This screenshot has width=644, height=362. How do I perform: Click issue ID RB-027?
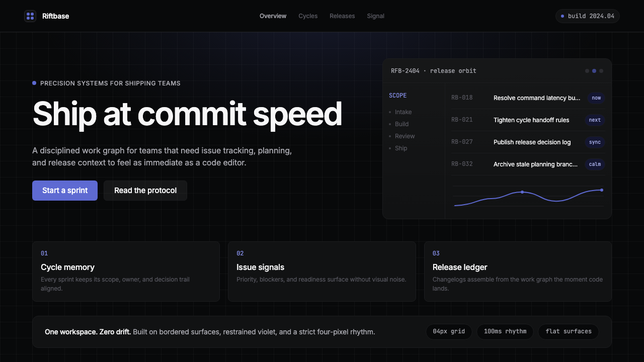point(462,142)
